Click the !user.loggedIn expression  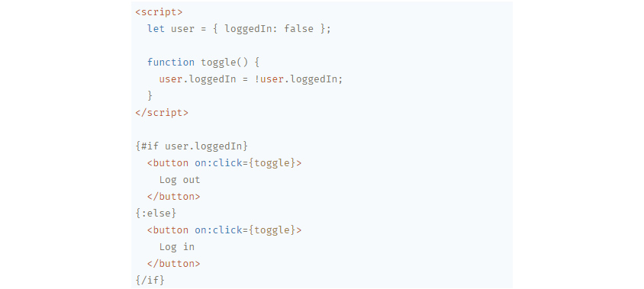pyautogui.click(x=298, y=79)
